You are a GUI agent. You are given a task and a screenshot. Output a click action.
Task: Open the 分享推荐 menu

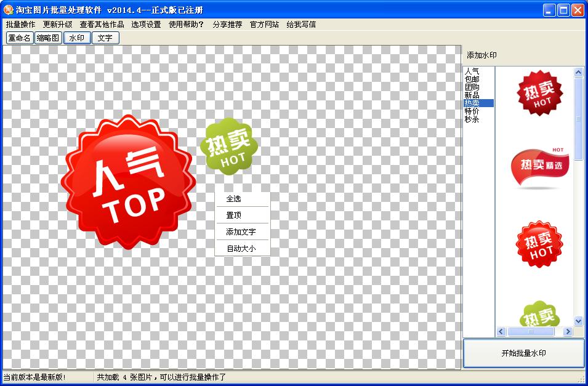pos(227,25)
